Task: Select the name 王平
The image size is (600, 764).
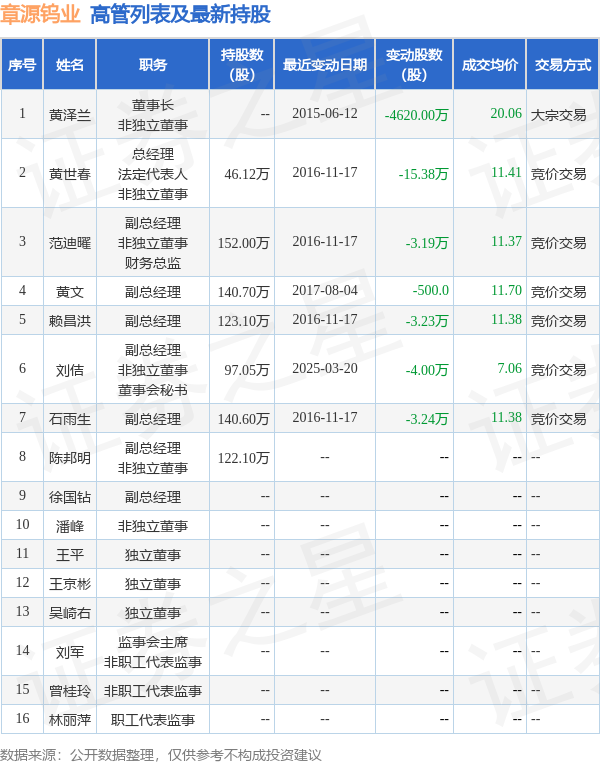Action: tap(70, 555)
